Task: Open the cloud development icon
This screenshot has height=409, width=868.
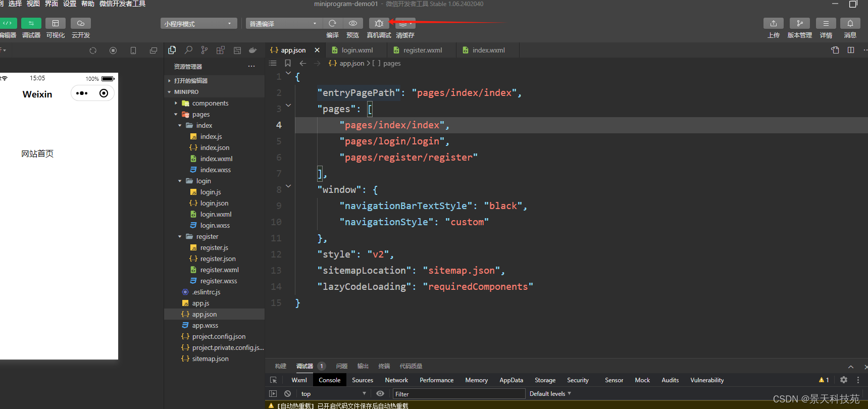Action: click(81, 23)
